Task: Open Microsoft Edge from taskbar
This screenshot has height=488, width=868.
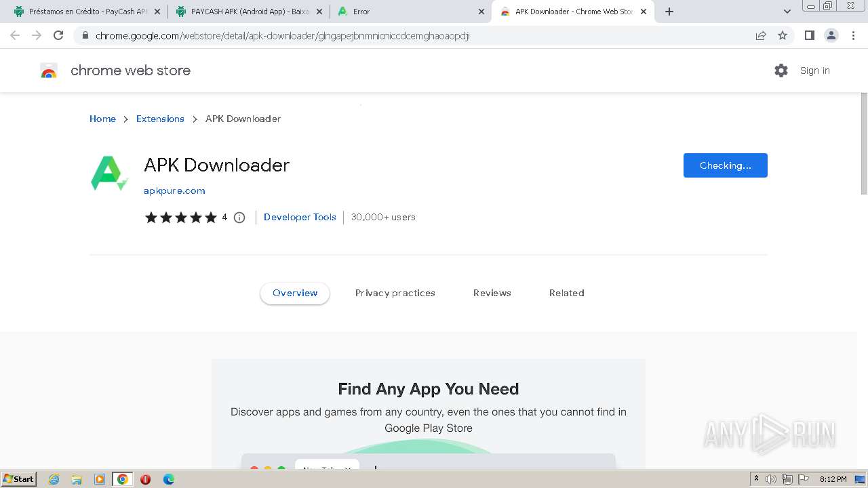Action: [169, 479]
